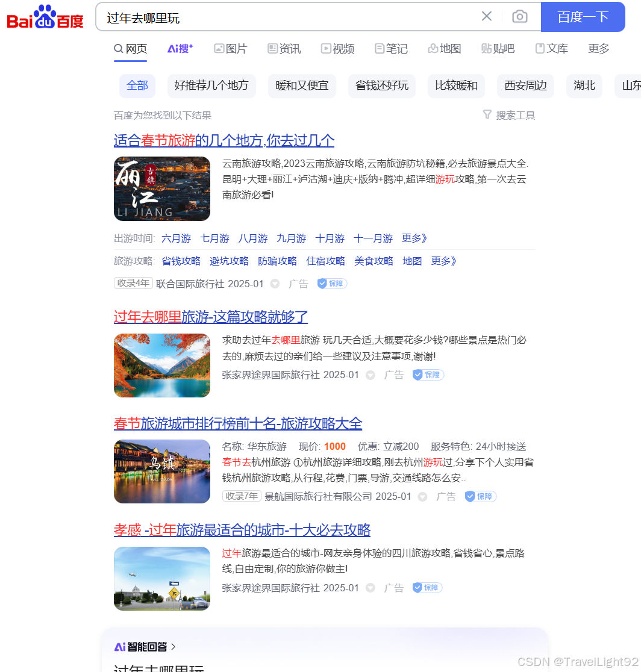641x672 pixels.
Task: Click the 收录4年 tag
Action: coord(133,283)
